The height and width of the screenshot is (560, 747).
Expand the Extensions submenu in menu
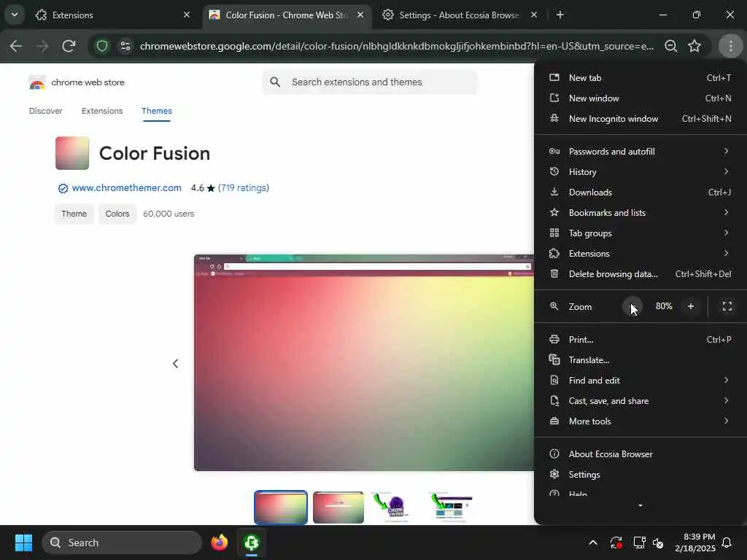pos(640,254)
